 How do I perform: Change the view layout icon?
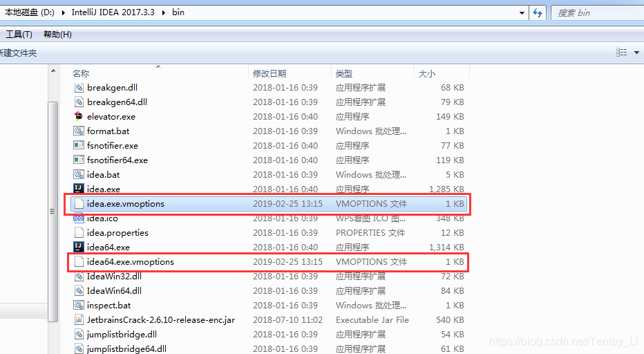pos(621,53)
